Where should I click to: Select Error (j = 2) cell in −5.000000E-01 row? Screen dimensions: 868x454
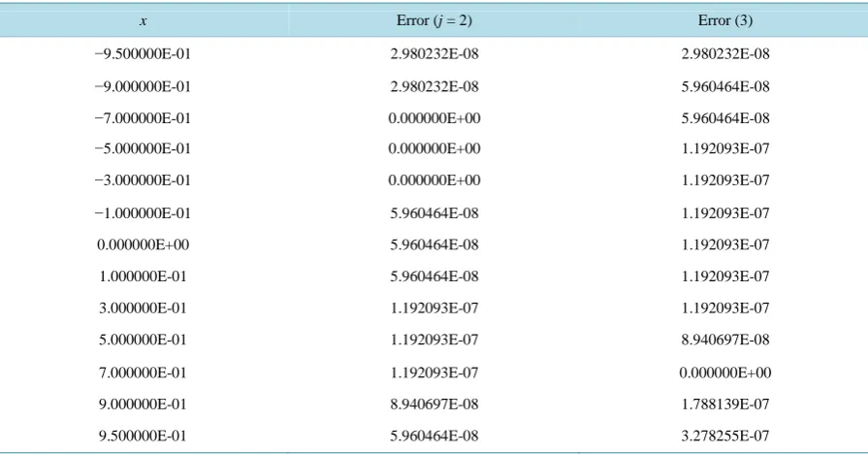coord(434,148)
